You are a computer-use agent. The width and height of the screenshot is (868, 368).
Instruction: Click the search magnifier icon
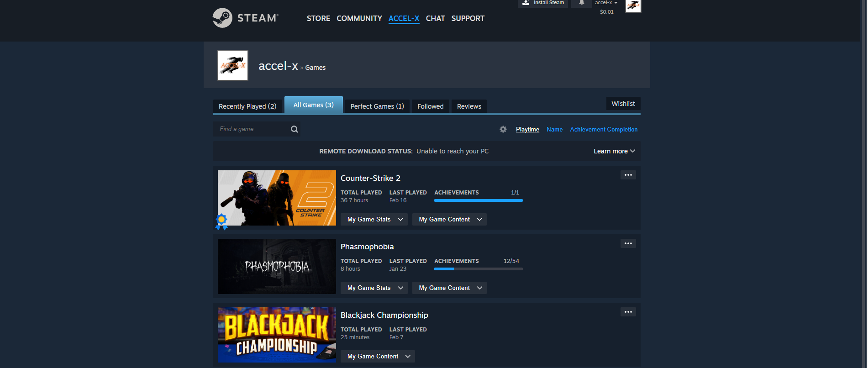tap(295, 129)
